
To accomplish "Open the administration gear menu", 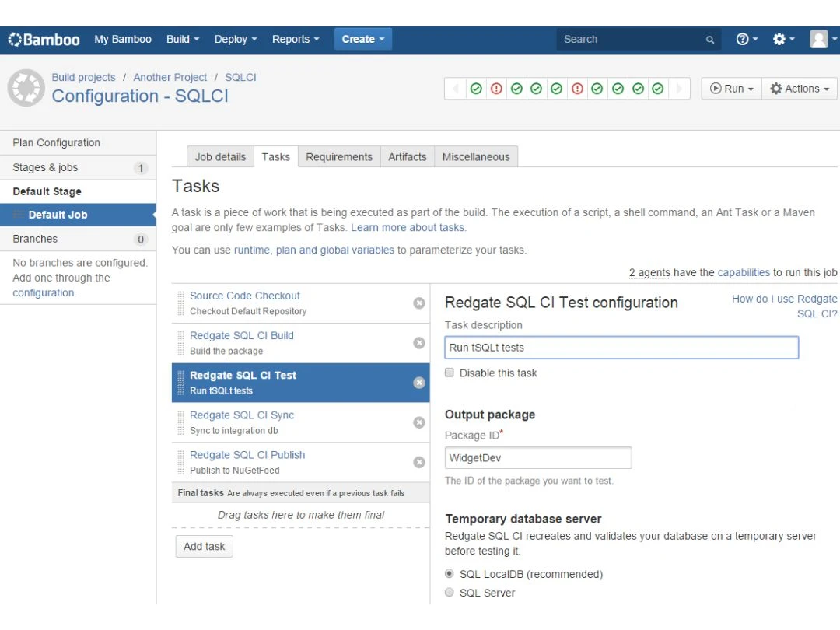I will tap(783, 39).
